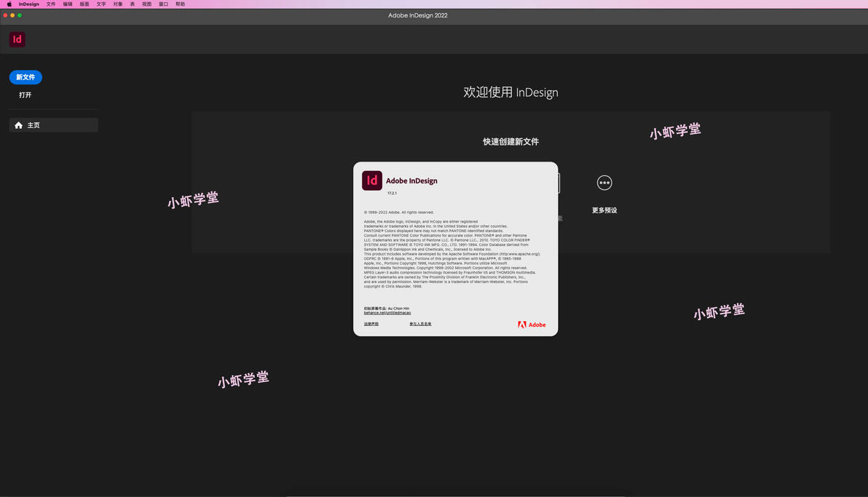Click the 更多预设 label
Screen dimensions: 868x497
(604, 210)
